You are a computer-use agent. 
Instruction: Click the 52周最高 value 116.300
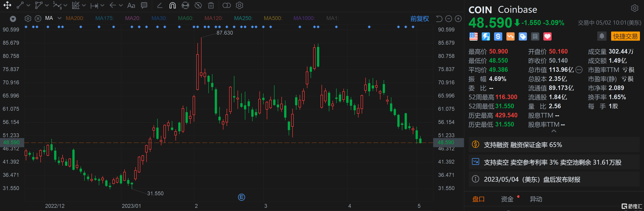pyautogui.click(x=506, y=97)
